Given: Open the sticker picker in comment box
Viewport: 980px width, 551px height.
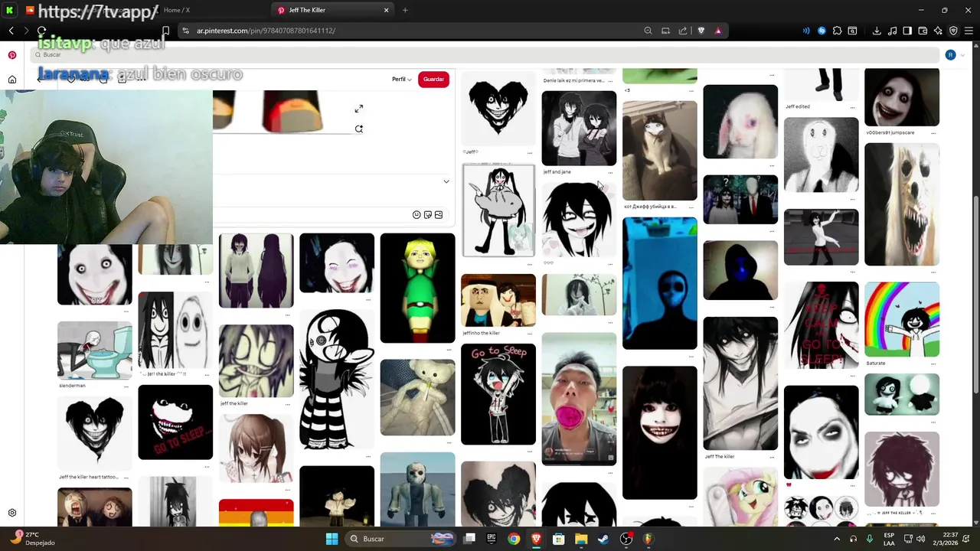Looking at the screenshot, I should 427,215.
